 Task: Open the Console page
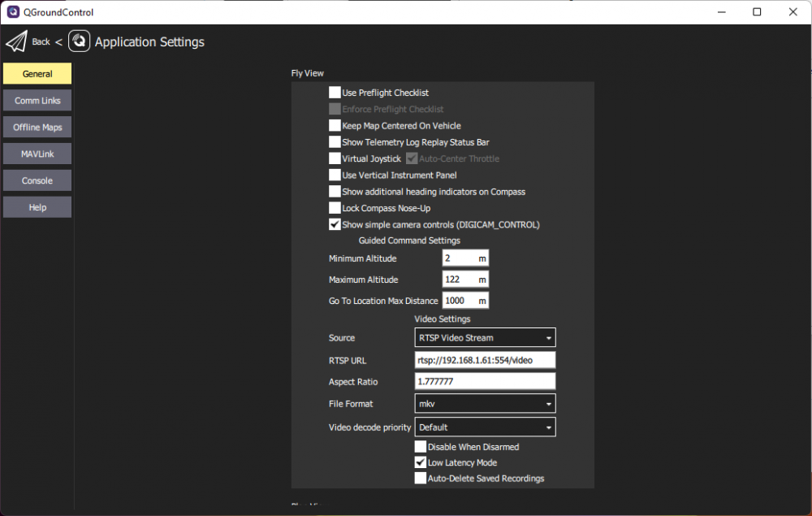point(37,181)
